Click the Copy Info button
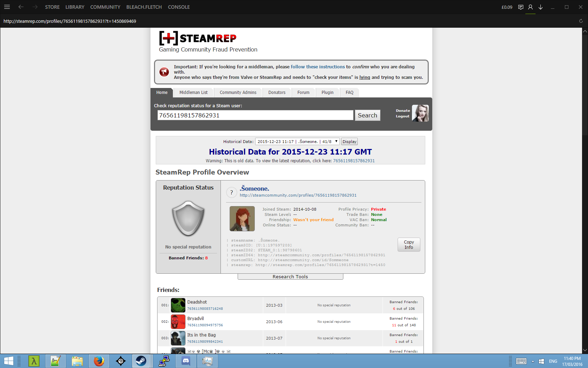 point(408,245)
